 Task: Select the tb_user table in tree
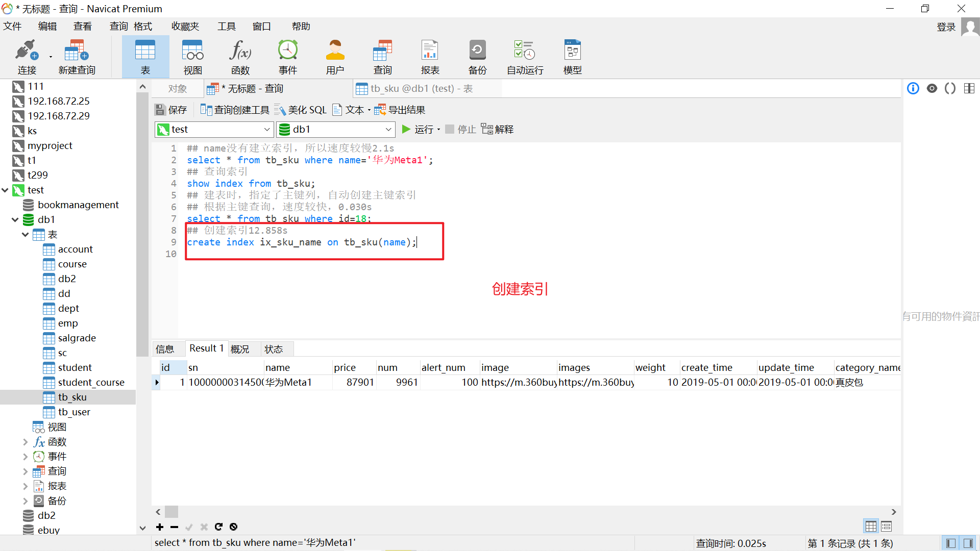(74, 412)
